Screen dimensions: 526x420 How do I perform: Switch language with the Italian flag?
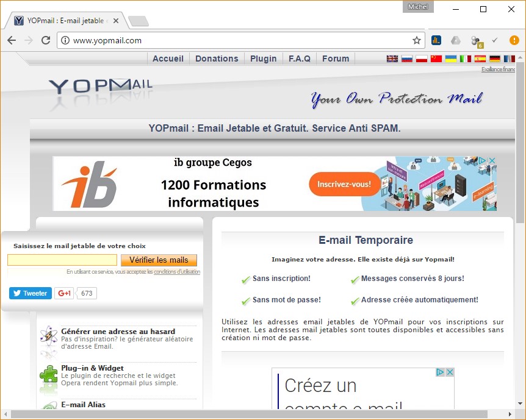pyautogui.click(x=465, y=59)
